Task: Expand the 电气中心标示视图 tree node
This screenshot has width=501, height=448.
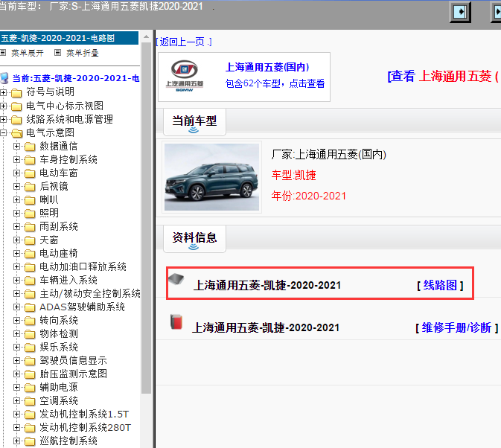Action: coord(3,106)
